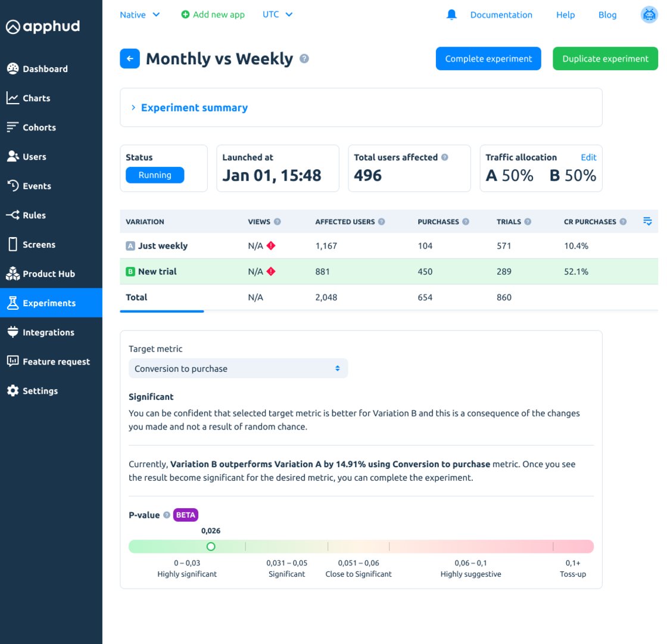Click the Just weekly variation name
The image size is (667, 644).
163,245
